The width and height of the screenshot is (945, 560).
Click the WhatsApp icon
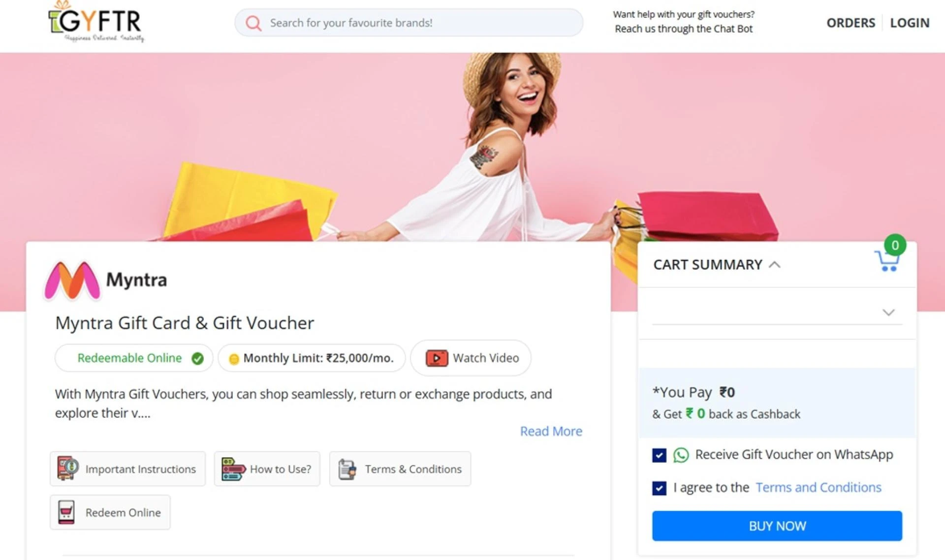pos(681,455)
